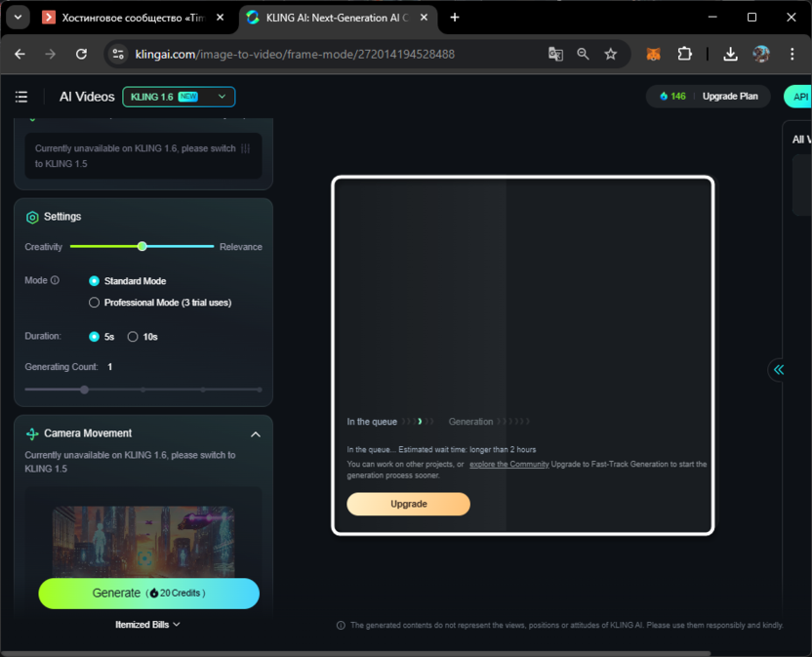Reload the page
This screenshot has height=657, width=812.
pyautogui.click(x=81, y=54)
